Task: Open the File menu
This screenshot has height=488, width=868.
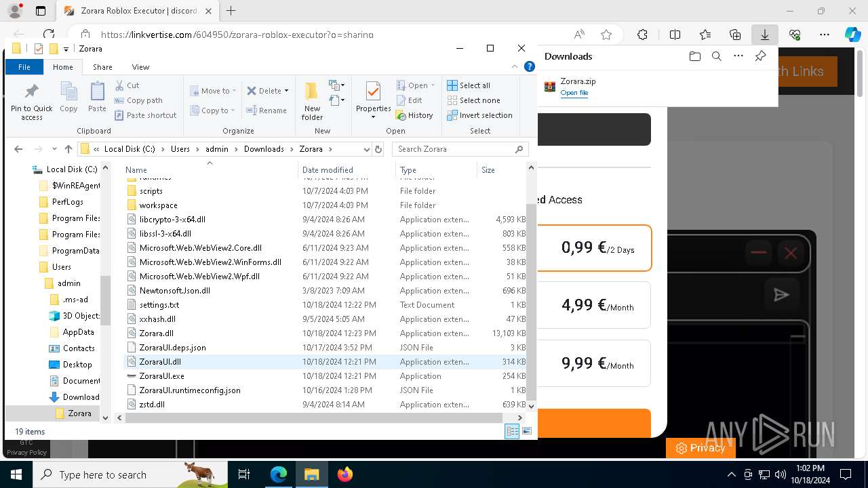Action: coord(24,67)
